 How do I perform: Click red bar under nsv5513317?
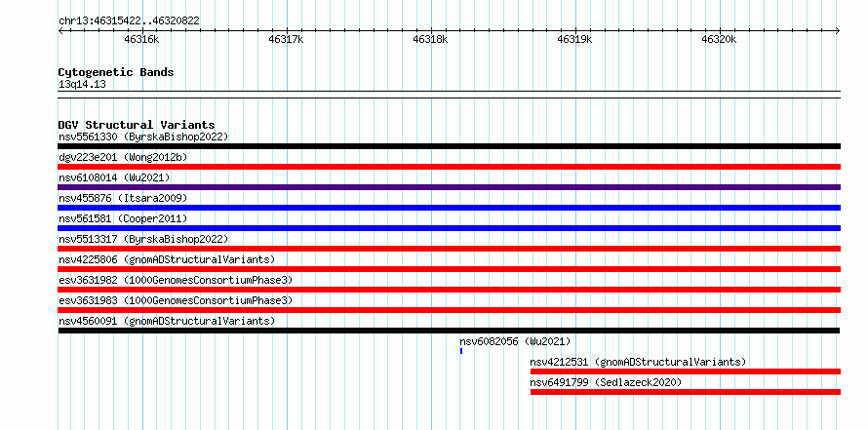449,249
